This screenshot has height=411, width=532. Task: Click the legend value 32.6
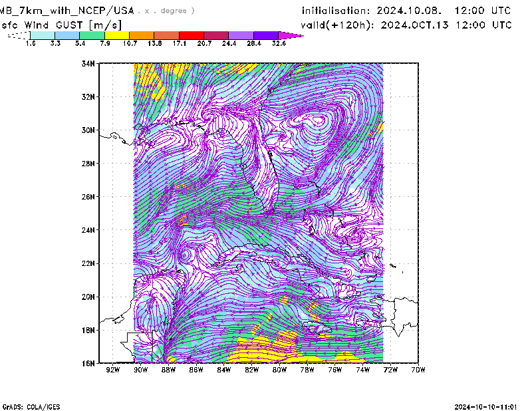tap(279, 43)
